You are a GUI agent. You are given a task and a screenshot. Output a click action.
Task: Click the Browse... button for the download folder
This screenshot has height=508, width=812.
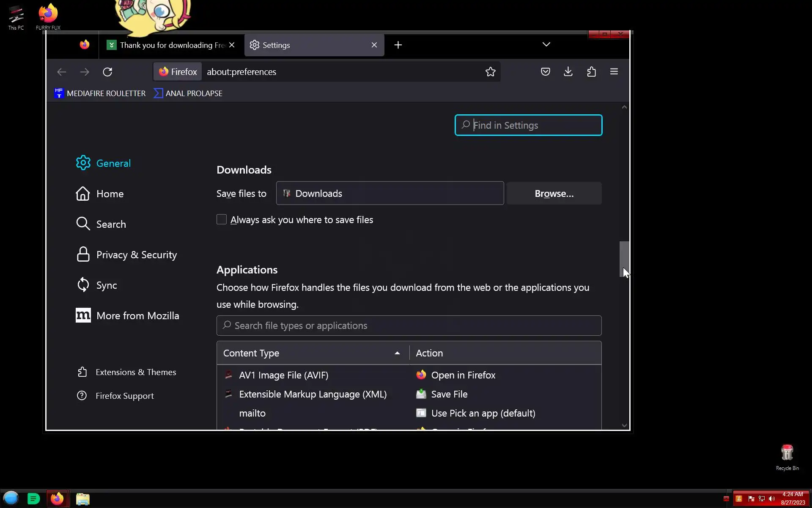coord(554,193)
